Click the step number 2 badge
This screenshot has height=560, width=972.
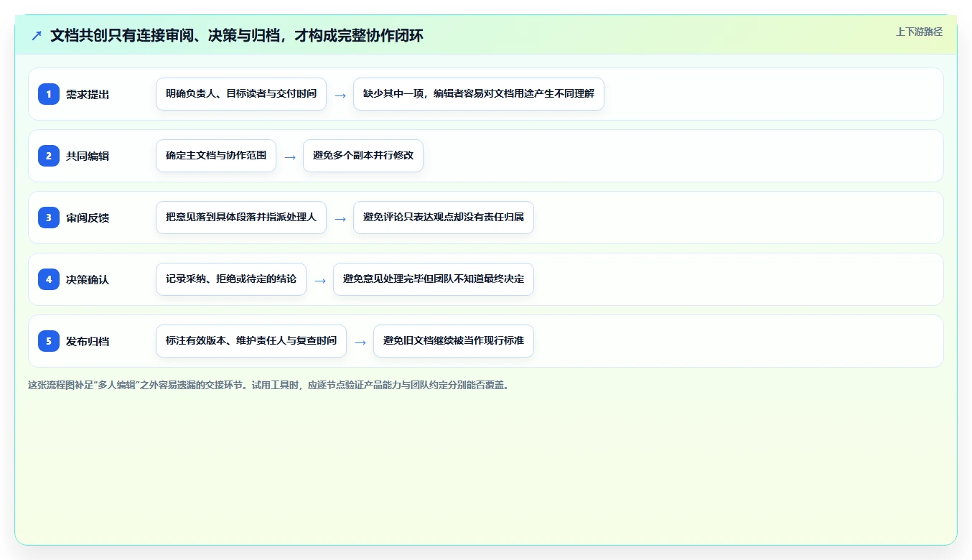tap(49, 156)
